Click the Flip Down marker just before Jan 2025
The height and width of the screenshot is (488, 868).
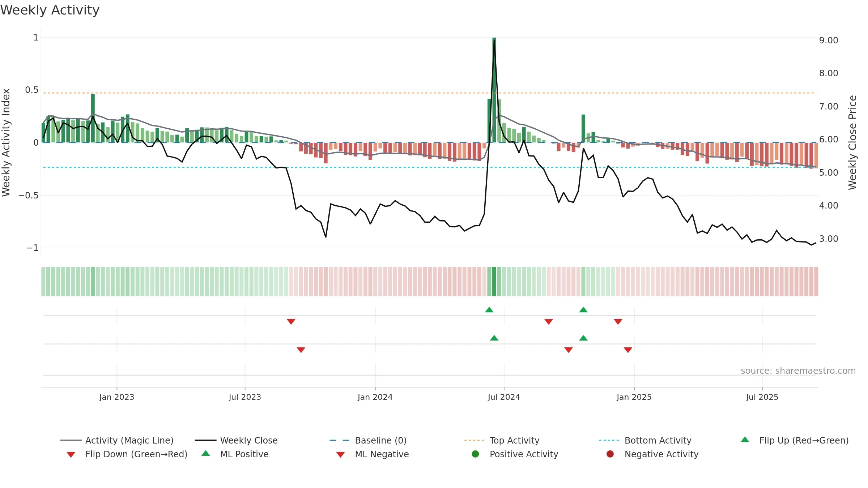pyautogui.click(x=618, y=322)
